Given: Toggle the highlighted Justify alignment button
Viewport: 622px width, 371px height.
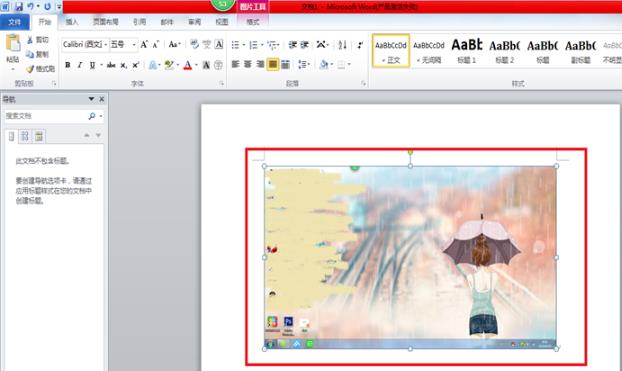Looking at the screenshot, I should 273,64.
